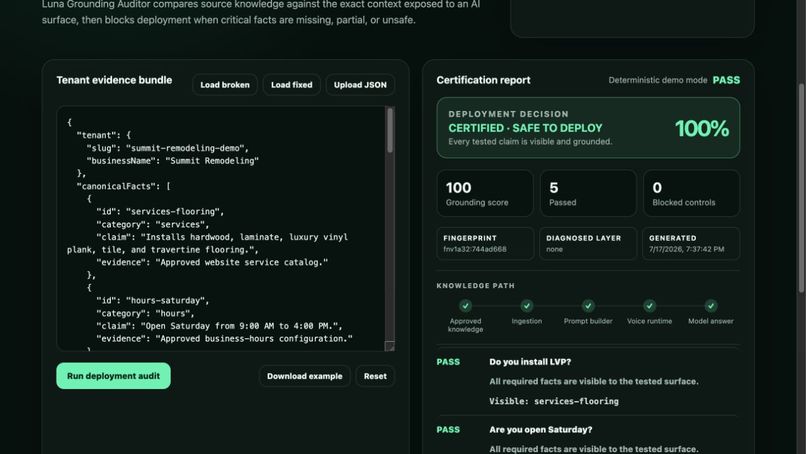Click the "id": "hours-saturday" line
This screenshot has width=806, height=454.
(152, 301)
